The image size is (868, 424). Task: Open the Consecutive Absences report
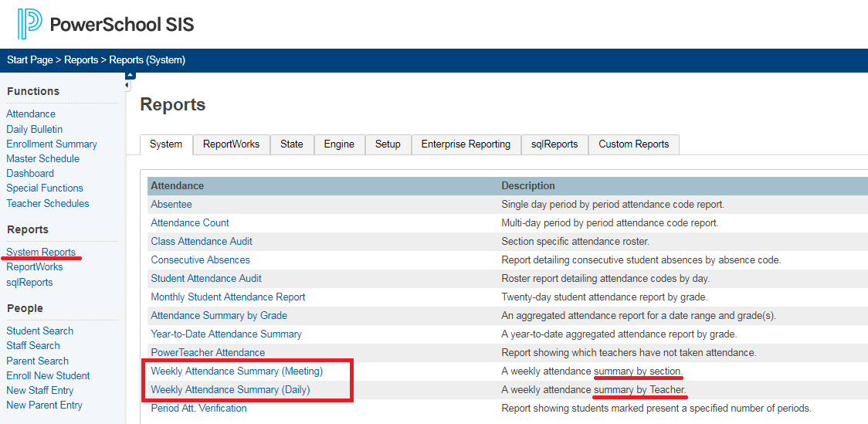tap(200, 259)
